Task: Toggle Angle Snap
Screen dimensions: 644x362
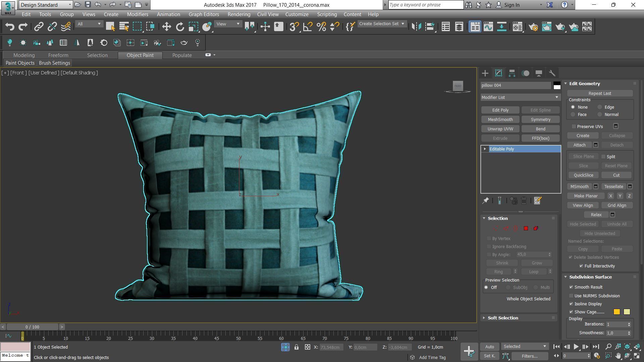Action: click(x=308, y=27)
